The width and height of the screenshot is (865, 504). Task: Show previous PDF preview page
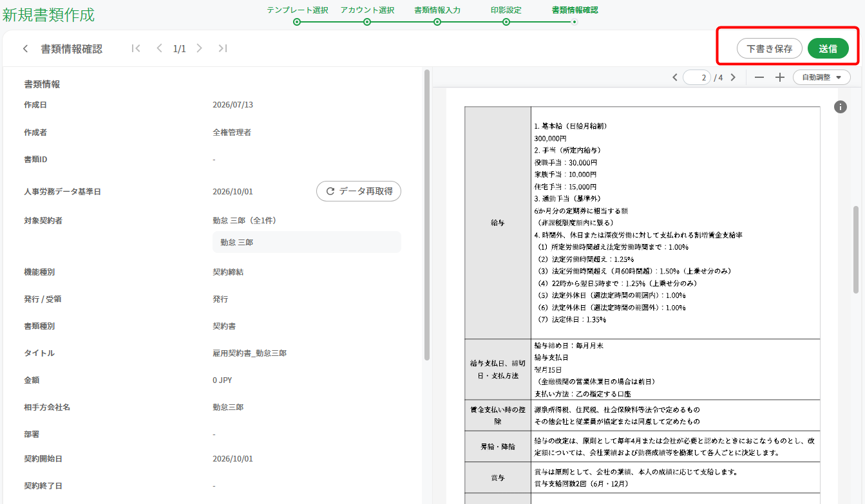(x=674, y=77)
